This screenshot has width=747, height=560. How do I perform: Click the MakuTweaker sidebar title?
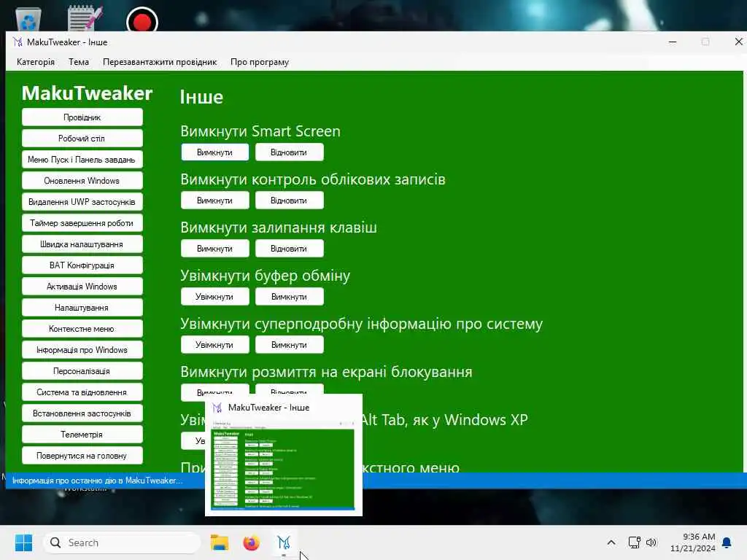[88, 93]
